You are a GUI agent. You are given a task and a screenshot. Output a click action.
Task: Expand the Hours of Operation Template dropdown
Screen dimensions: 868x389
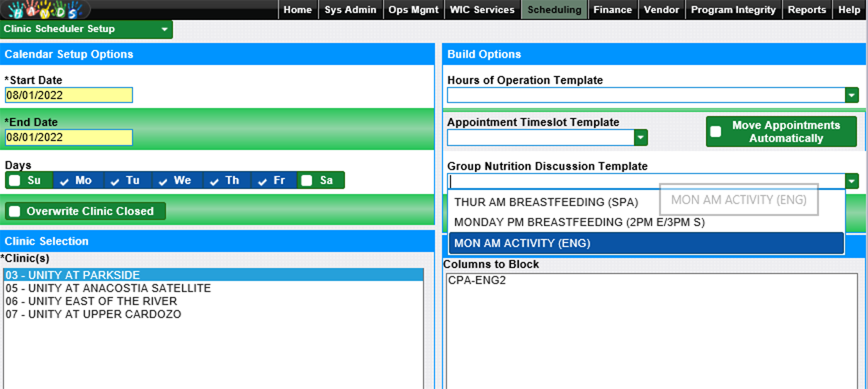[x=851, y=95]
